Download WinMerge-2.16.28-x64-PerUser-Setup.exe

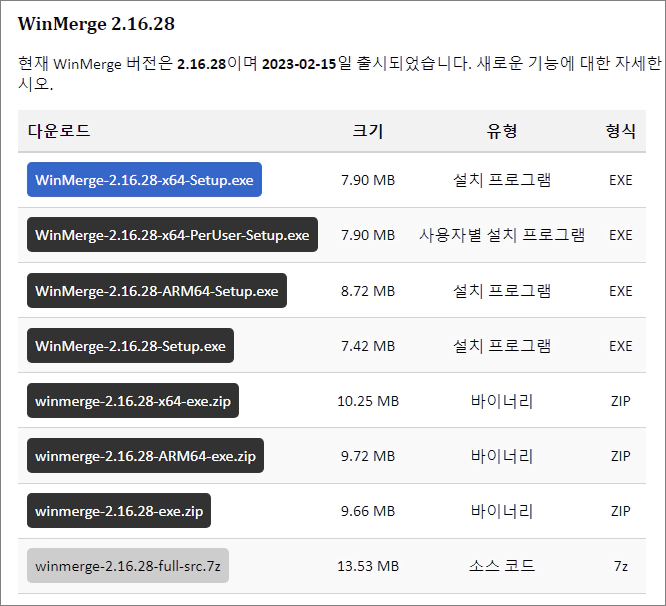[x=172, y=235]
